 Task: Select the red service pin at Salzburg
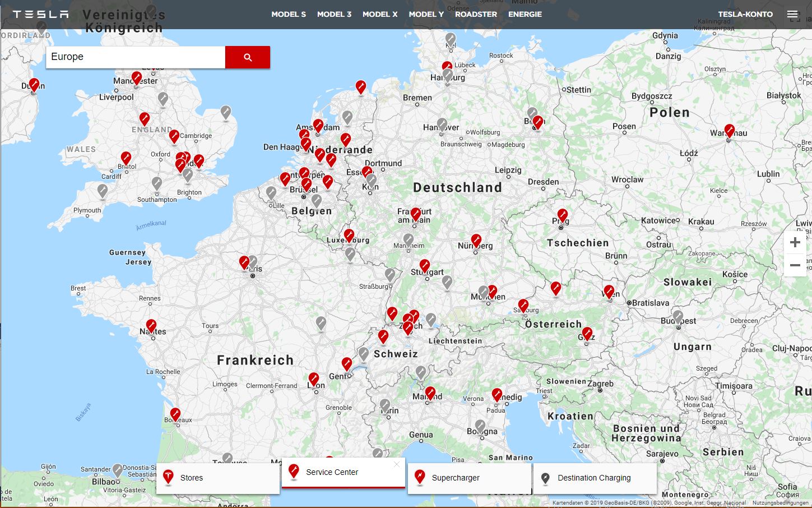[x=523, y=306]
